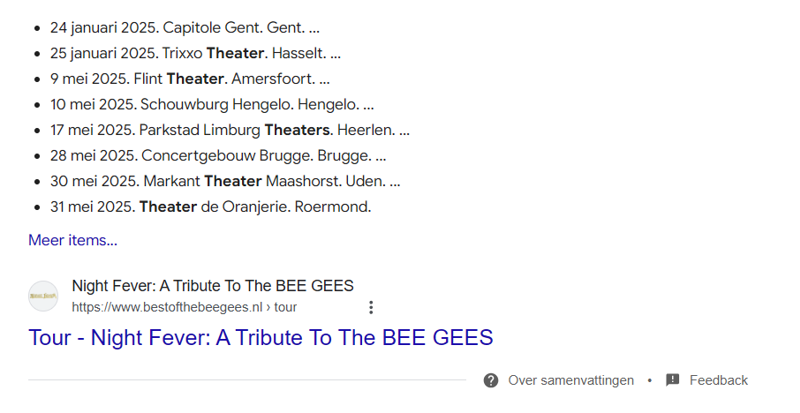Screen dimensions: 800x413
Task: Open 'Over samenvattingen' info text
Action: point(571,380)
